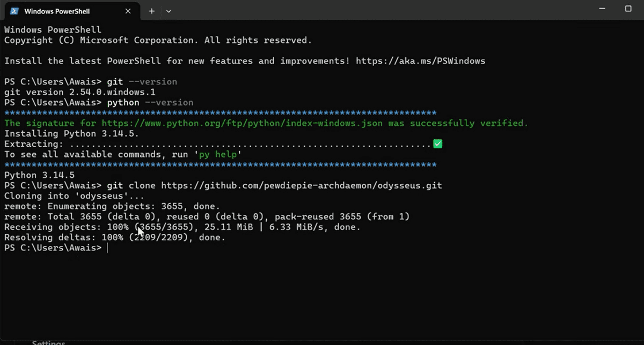
Task: Click the PowerShell icon in the tab
Action: coord(14,11)
